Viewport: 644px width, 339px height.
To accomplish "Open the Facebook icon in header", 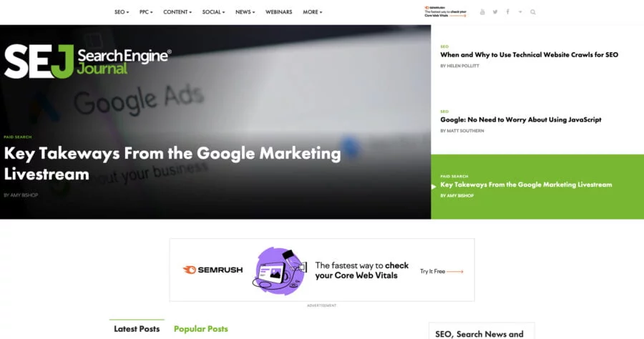I will [x=507, y=12].
